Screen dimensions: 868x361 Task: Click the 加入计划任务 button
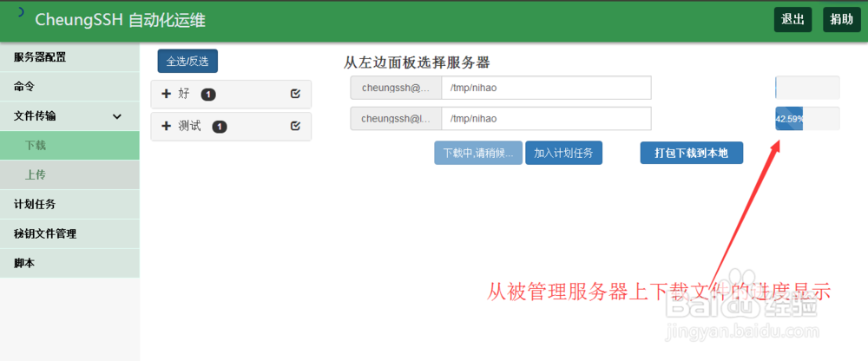pos(563,153)
